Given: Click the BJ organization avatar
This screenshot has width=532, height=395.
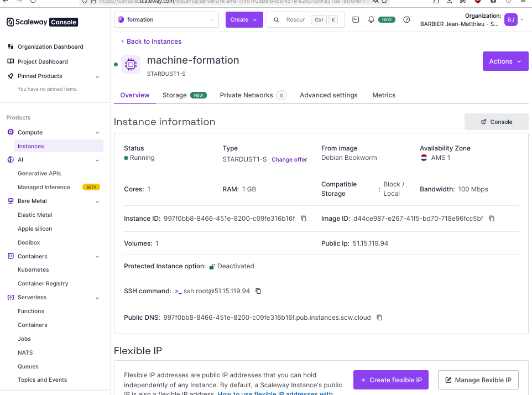Looking at the screenshot, I should 510,20.
